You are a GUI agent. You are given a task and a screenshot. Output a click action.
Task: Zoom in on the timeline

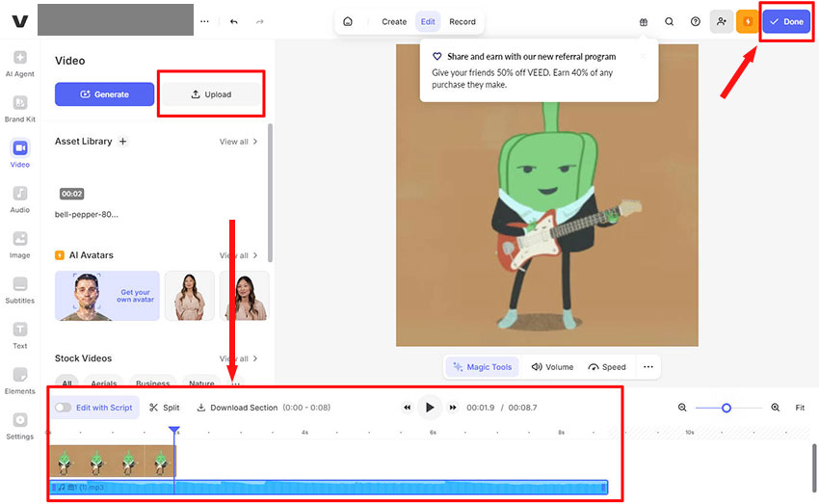775,408
